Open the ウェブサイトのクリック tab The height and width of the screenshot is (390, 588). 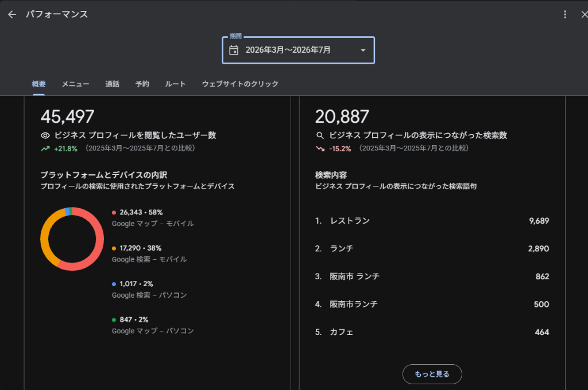pyautogui.click(x=240, y=84)
